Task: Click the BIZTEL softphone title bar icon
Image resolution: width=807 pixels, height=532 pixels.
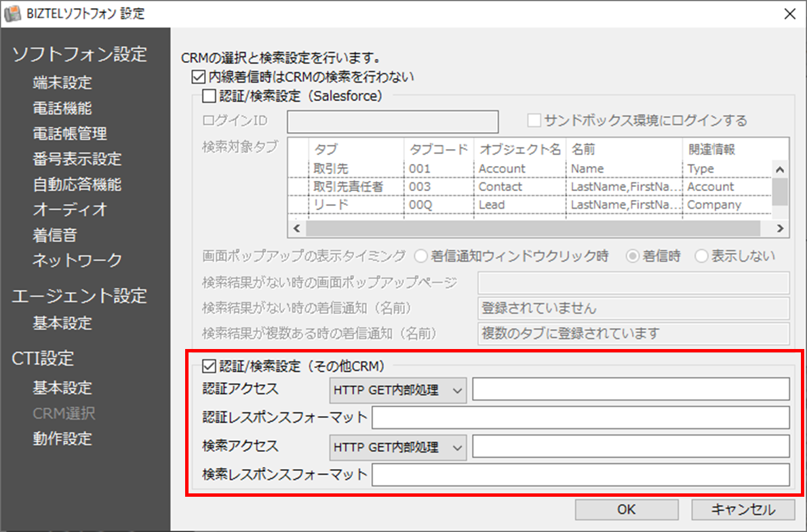Action: [x=12, y=13]
